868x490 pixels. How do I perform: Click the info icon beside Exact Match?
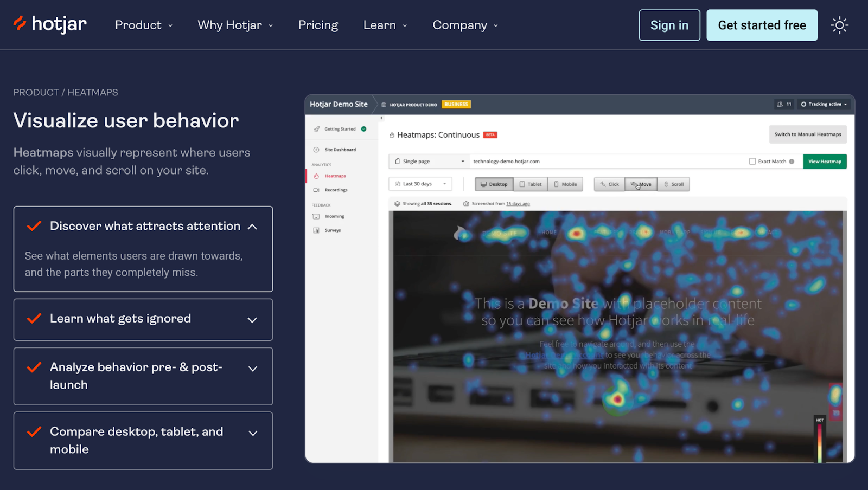(792, 162)
